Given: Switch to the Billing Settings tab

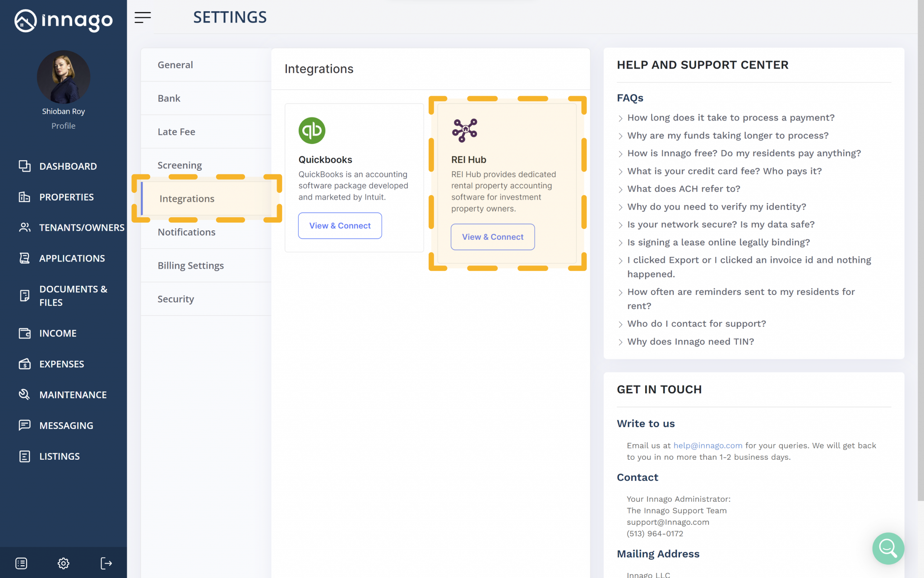Looking at the screenshot, I should tap(191, 266).
